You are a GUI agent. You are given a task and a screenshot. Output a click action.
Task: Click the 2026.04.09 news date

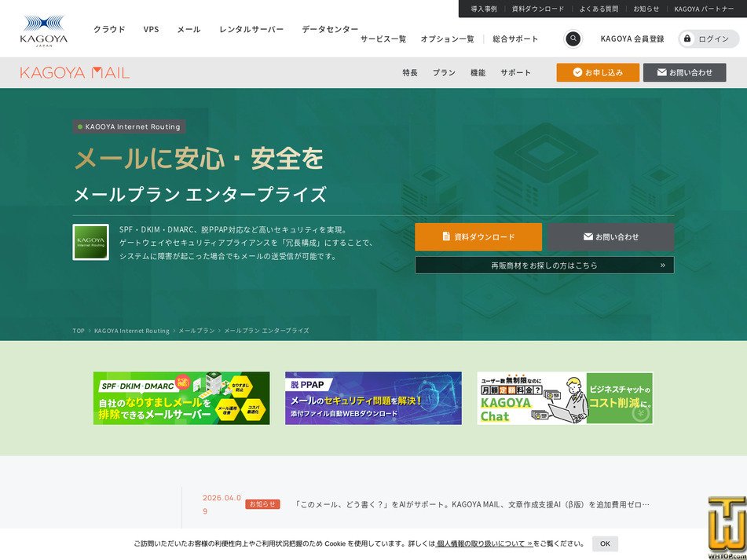click(x=222, y=504)
